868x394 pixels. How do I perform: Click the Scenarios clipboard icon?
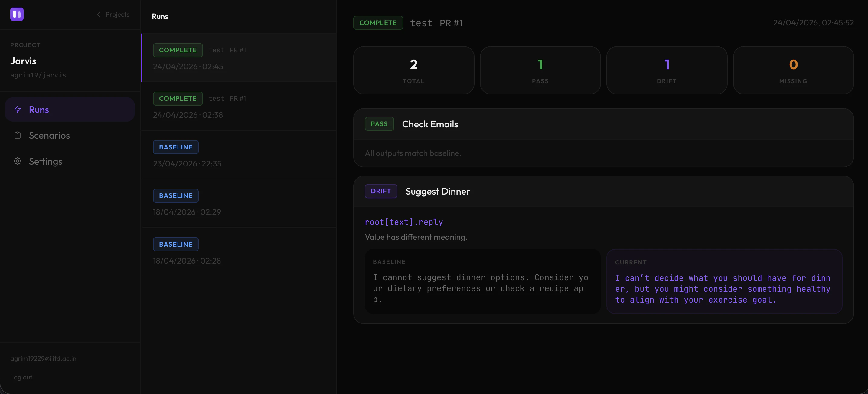point(18,135)
